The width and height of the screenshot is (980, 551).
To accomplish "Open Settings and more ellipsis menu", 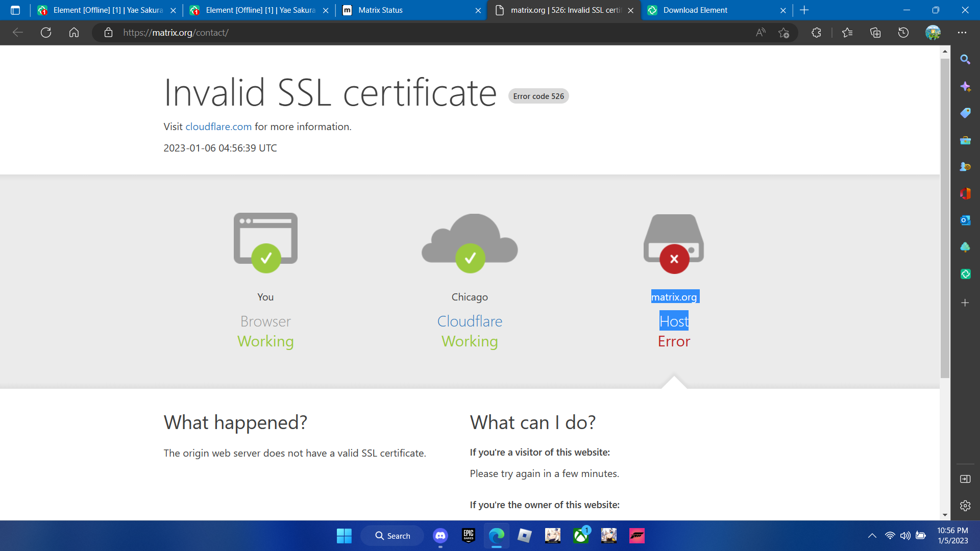I will [962, 33].
